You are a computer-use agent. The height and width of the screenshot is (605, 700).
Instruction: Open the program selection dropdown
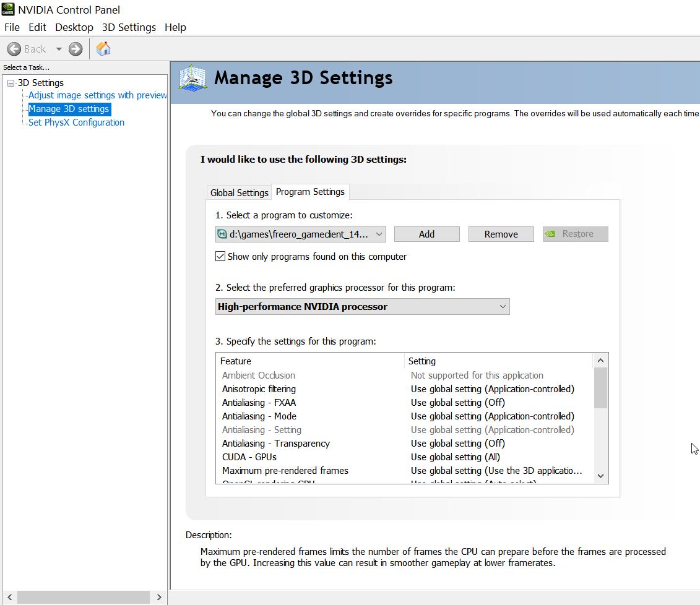[300, 234]
